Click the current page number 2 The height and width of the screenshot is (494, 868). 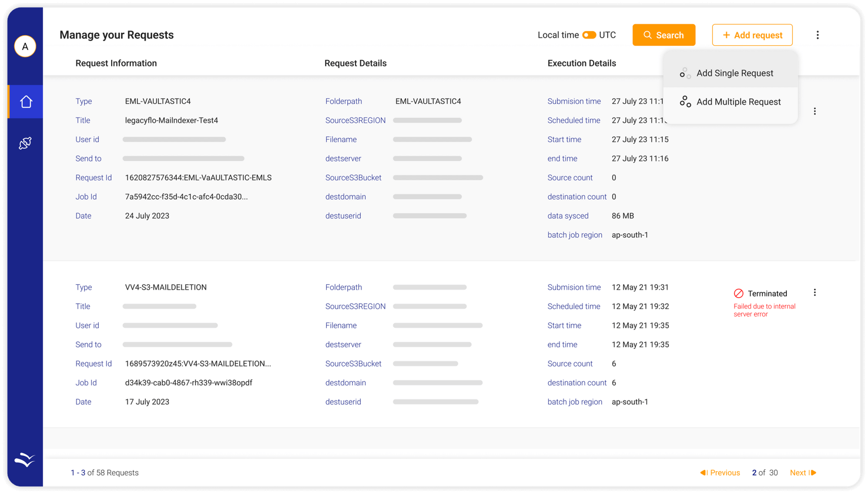[755, 473]
